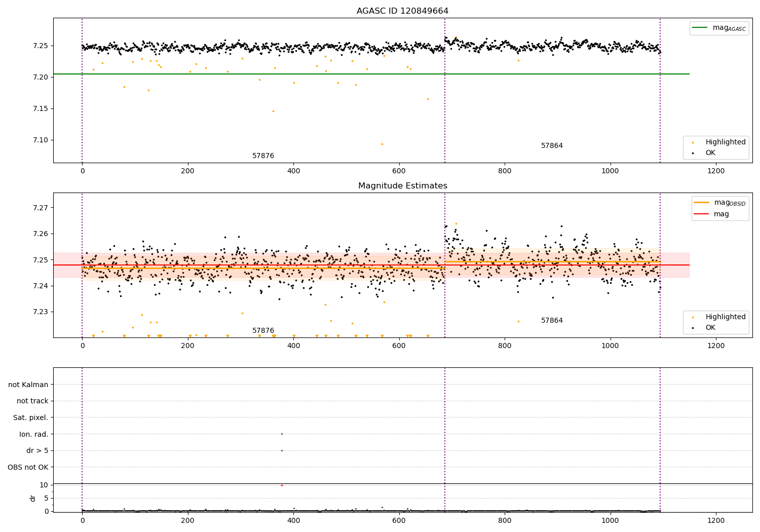
Task: Click the red triangle marker at dr 10
Action: coord(282,485)
